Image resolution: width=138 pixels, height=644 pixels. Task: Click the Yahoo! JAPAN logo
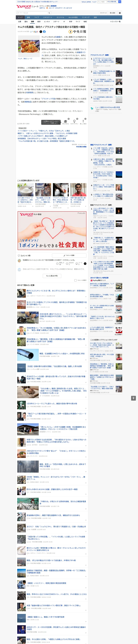24,7
